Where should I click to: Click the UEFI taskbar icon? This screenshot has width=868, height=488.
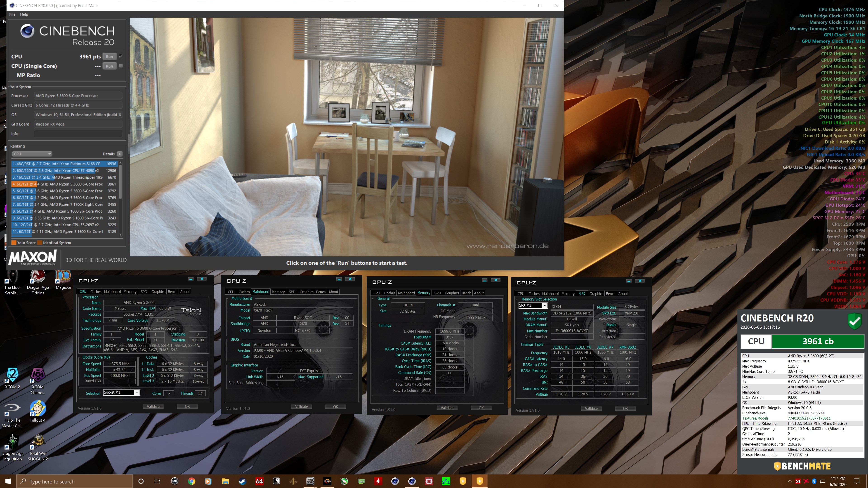coord(175,481)
